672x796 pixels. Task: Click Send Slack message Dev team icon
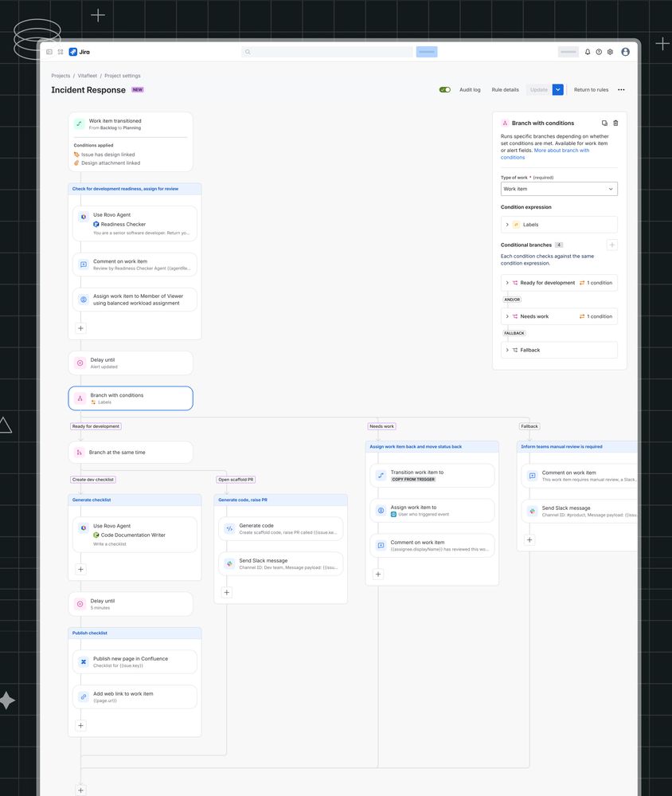(x=230, y=564)
